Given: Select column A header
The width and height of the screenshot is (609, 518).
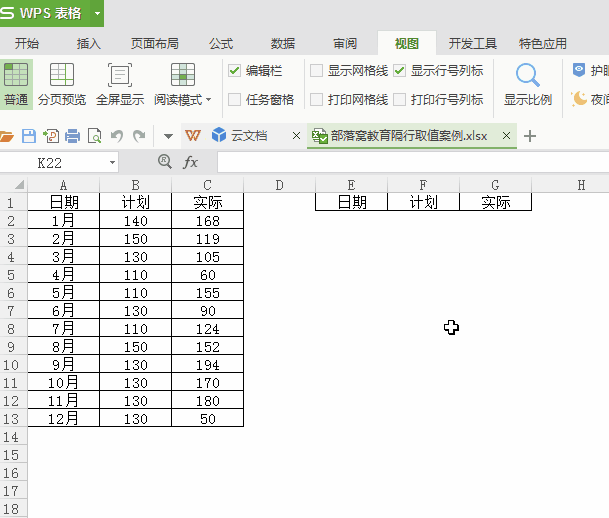Looking at the screenshot, I should click(x=63, y=185).
